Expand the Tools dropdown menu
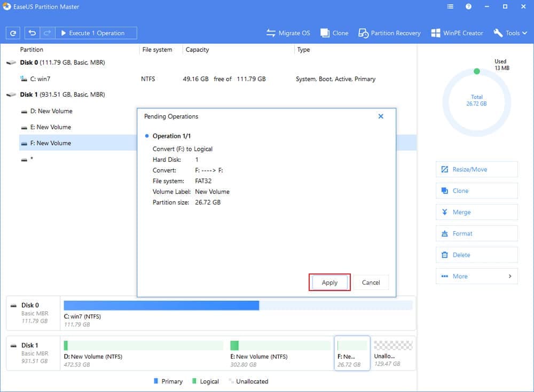534x392 pixels. tap(510, 33)
